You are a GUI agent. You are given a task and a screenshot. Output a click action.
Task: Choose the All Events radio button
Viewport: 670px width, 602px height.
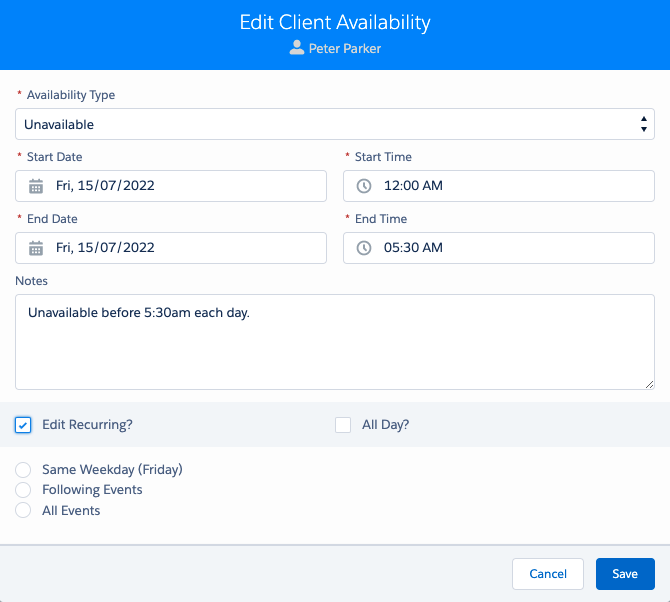click(x=23, y=510)
